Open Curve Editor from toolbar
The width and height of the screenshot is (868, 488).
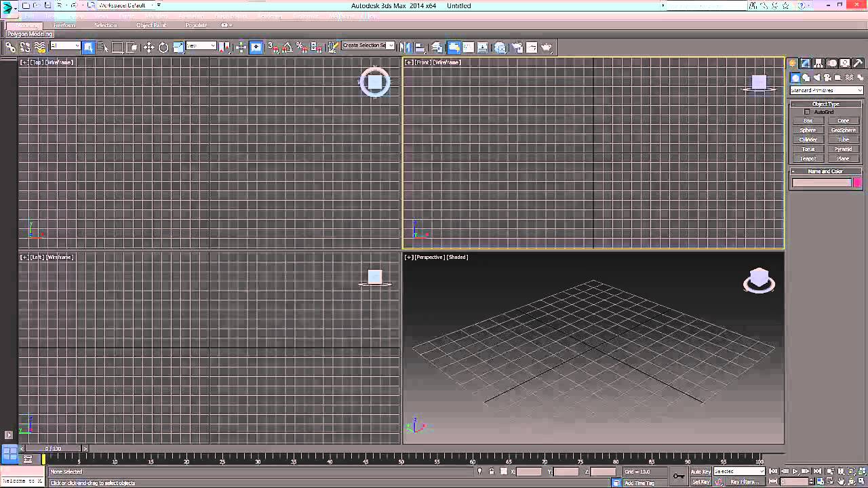click(468, 47)
